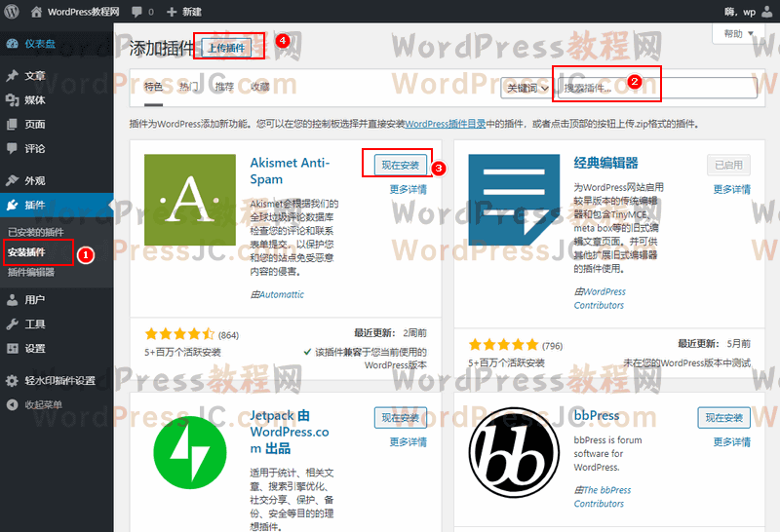The image size is (780, 532).
Task: Click Akismet Anti-Spam plugin icon
Action: pyautogui.click(x=190, y=200)
